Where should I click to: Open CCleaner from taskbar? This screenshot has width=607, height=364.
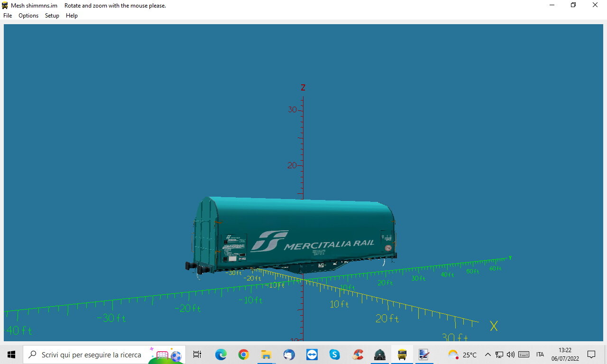coord(358,355)
